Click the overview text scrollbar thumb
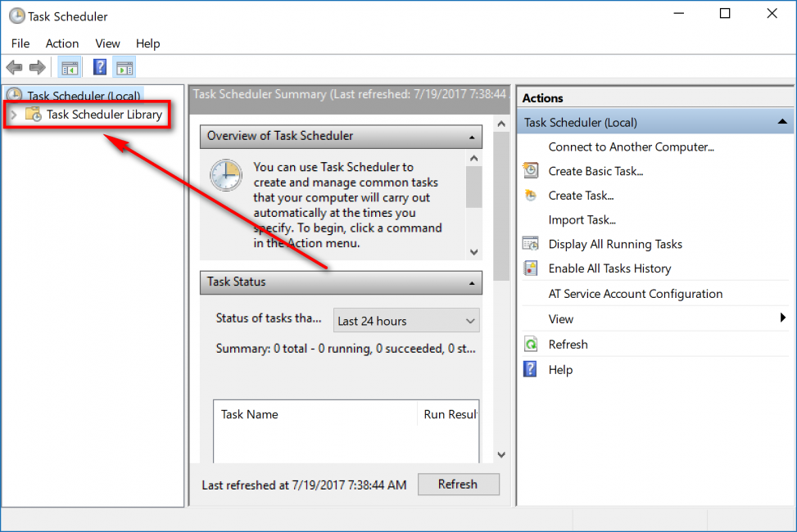The width and height of the screenshot is (797, 532). (473, 187)
